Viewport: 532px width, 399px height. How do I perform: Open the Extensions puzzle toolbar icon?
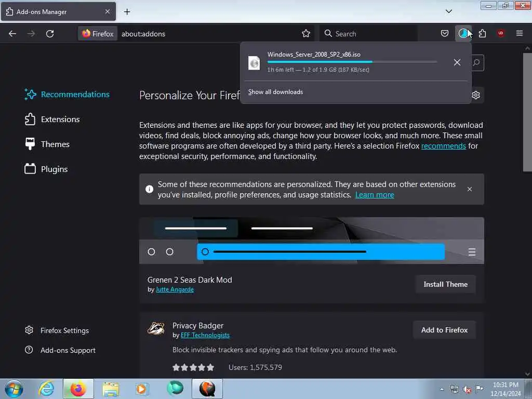[483, 33]
